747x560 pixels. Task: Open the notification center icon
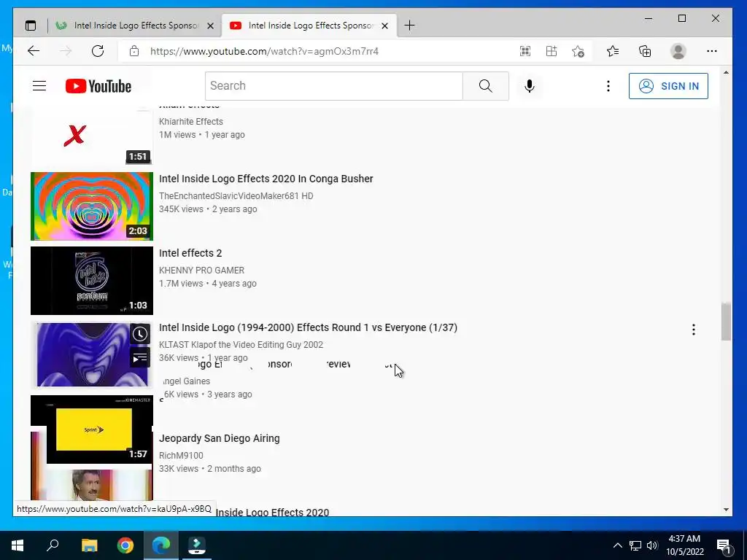tap(724, 545)
